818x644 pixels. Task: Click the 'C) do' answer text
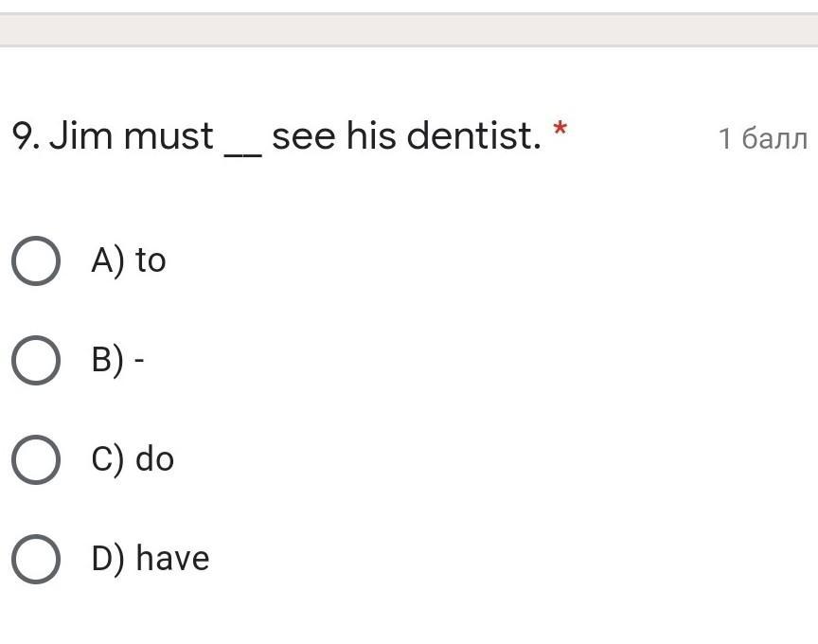click(133, 459)
